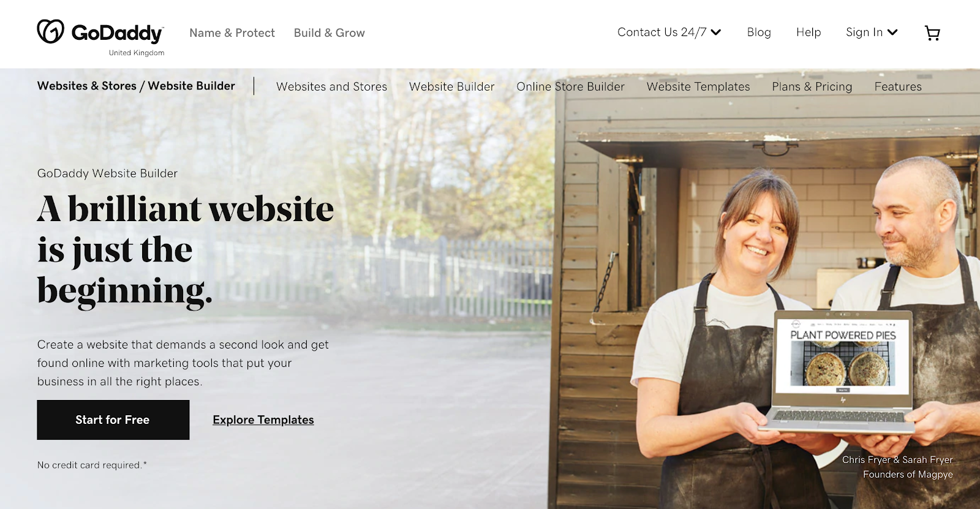This screenshot has height=509, width=980.
Task: Expand the Contact Us 24/7 chevron
Action: (x=716, y=32)
